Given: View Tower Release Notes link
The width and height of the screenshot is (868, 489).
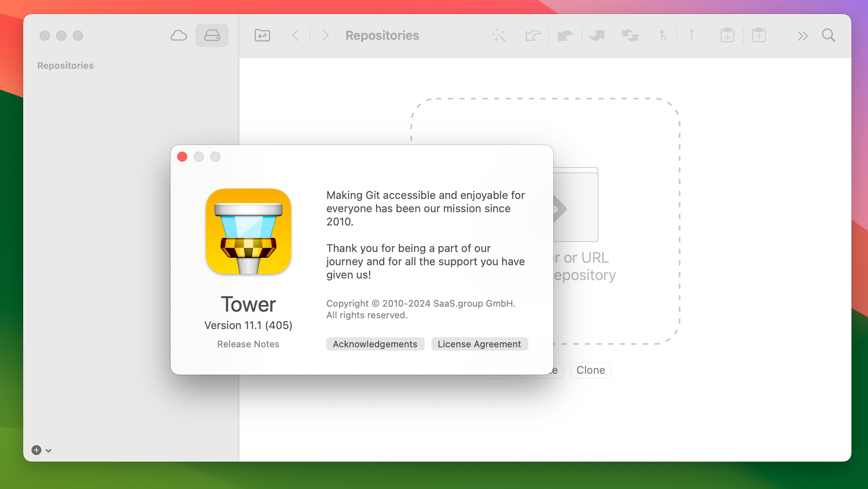Looking at the screenshot, I should (x=248, y=344).
